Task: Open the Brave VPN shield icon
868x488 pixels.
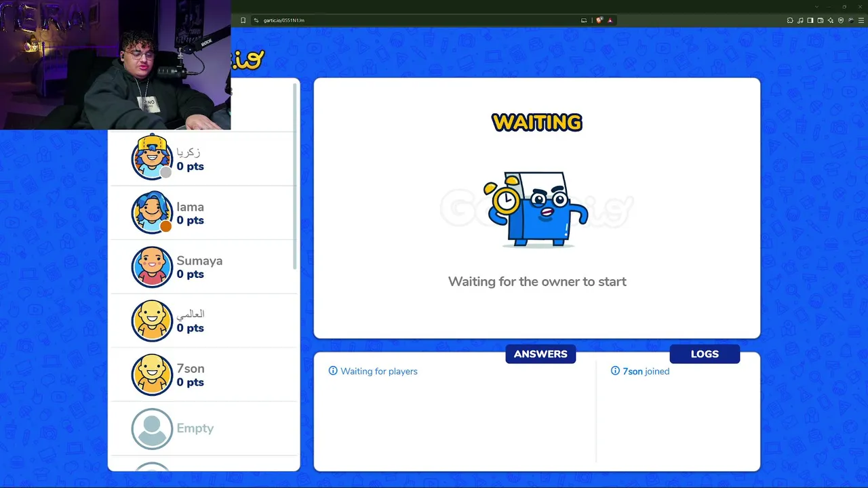Action: 841,20
